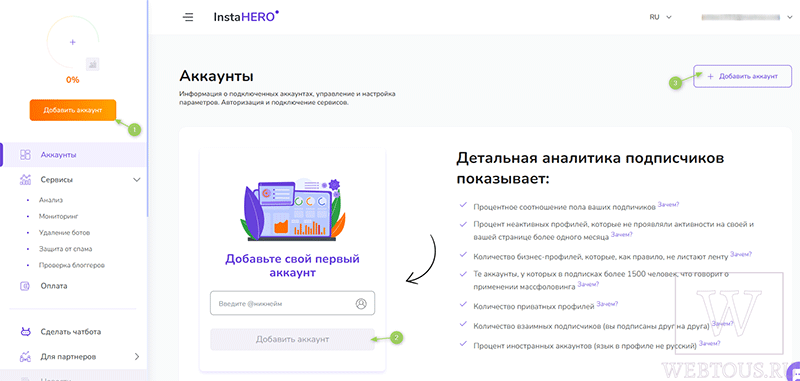800x381 pixels.
Task: Expand the blurred user account menu
Action: point(747,17)
